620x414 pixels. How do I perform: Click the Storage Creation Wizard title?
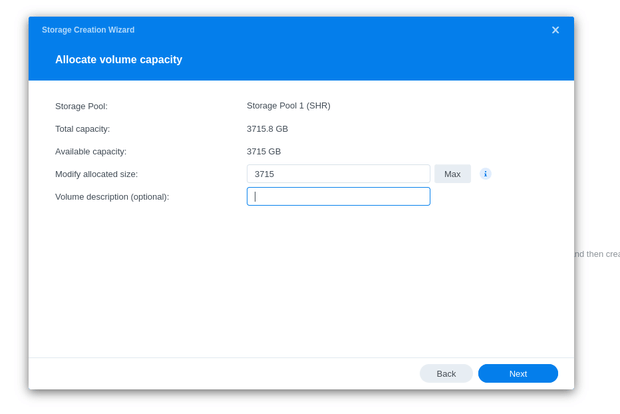[88, 30]
